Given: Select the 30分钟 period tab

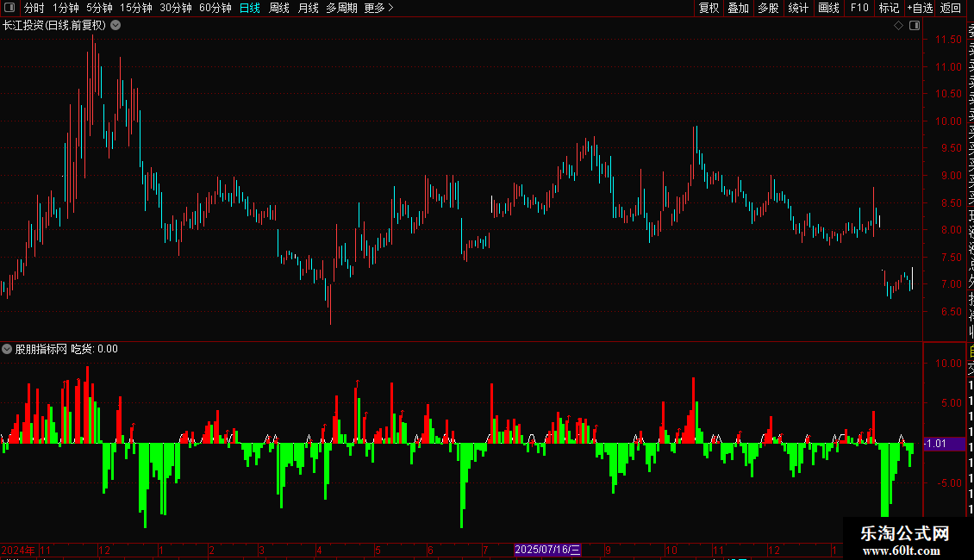Looking at the screenshot, I should 175,8.
